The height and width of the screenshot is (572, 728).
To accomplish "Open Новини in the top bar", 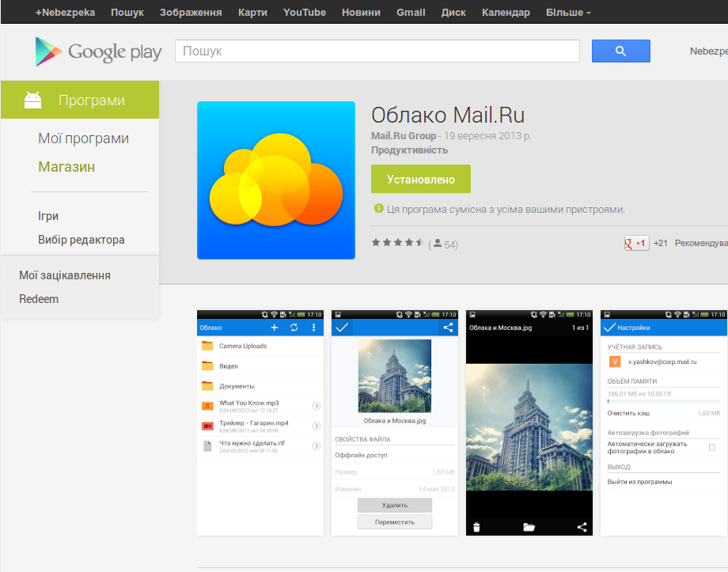I will point(361,13).
